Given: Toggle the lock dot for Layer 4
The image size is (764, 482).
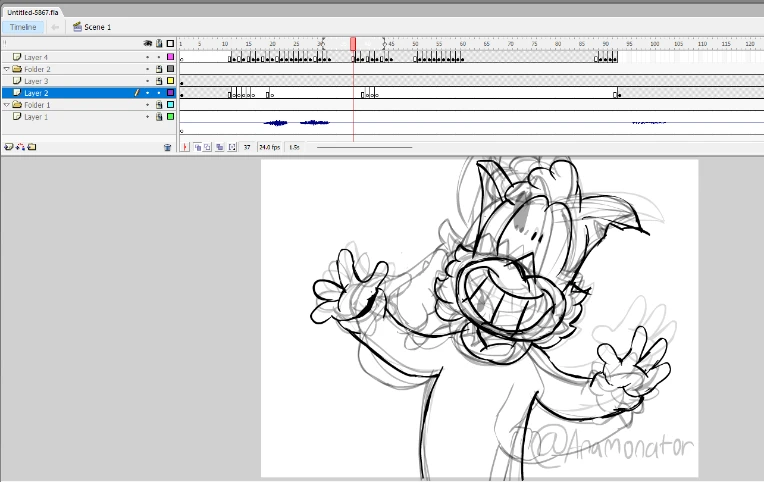Looking at the screenshot, I should 159,57.
